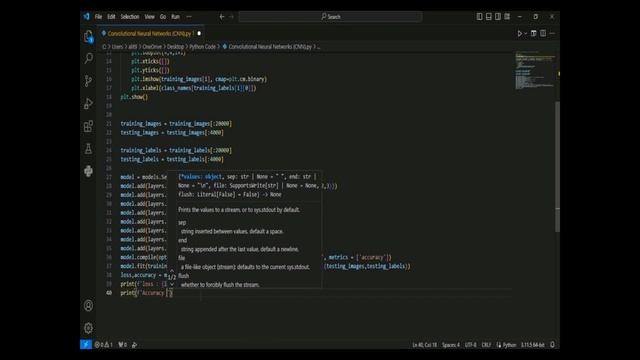Open the View menu
Image resolution: width=640 pixels, height=360 pixels.
[x=149, y=17]
